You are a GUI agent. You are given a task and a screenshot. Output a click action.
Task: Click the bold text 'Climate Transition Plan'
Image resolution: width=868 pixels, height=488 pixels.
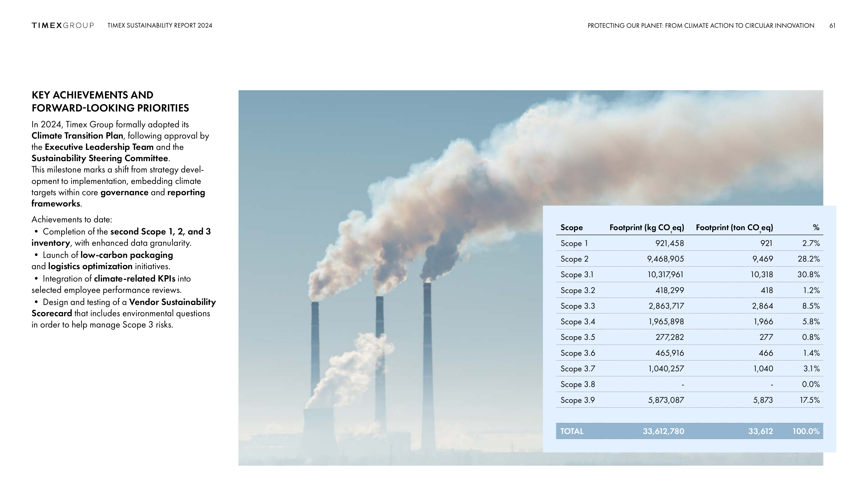point(77,136)
